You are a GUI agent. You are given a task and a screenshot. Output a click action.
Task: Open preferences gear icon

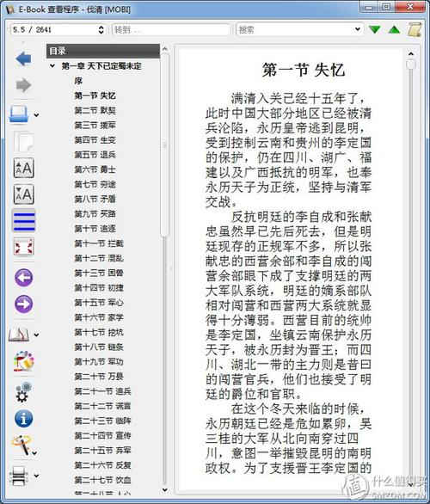(x=23, y=391)
